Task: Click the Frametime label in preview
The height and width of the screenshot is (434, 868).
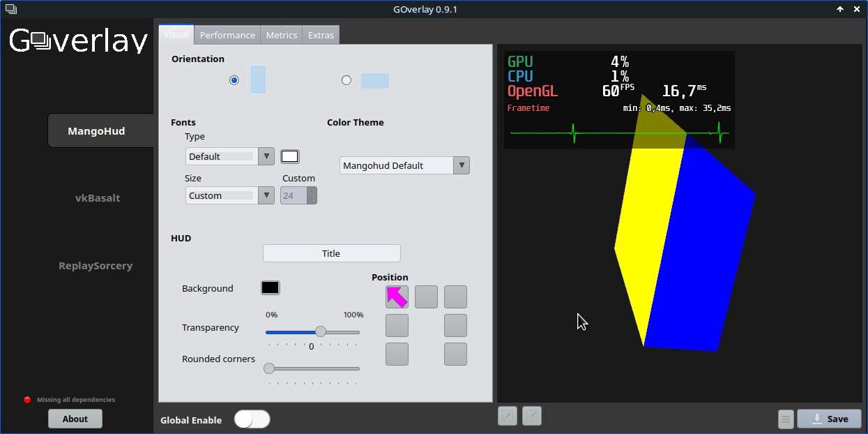Action: 528,108
